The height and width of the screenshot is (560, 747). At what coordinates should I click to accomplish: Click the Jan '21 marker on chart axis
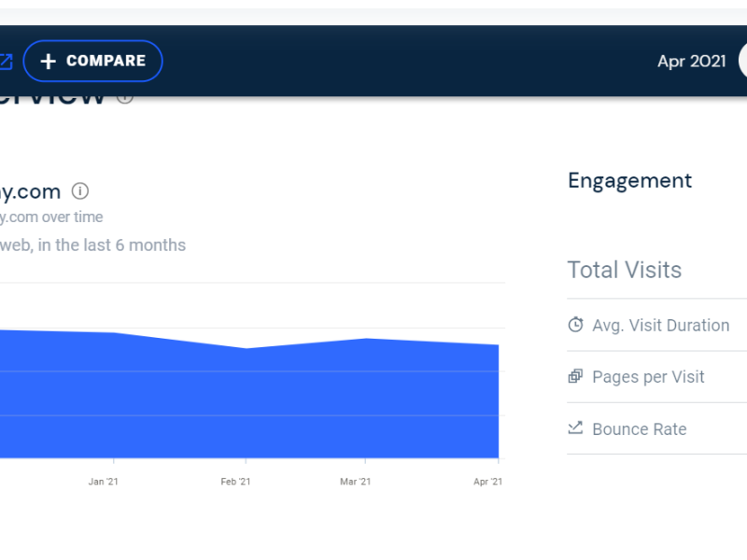[x=103, y=482]
